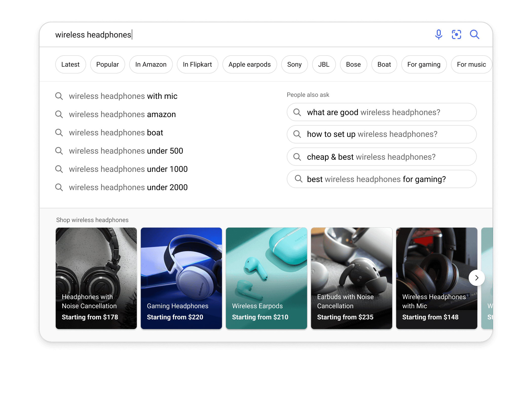Click magnifier icon in 'cheap & best' question

(x=297, y=157)
